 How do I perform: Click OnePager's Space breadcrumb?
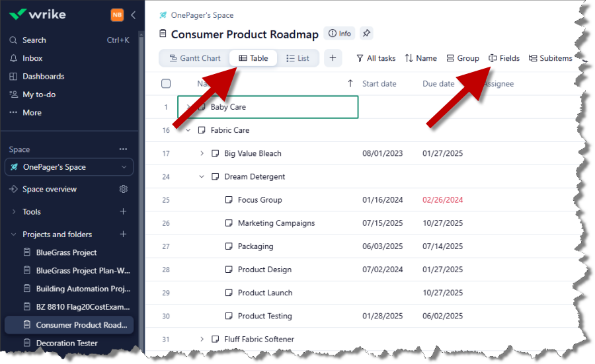coord(202,15)
